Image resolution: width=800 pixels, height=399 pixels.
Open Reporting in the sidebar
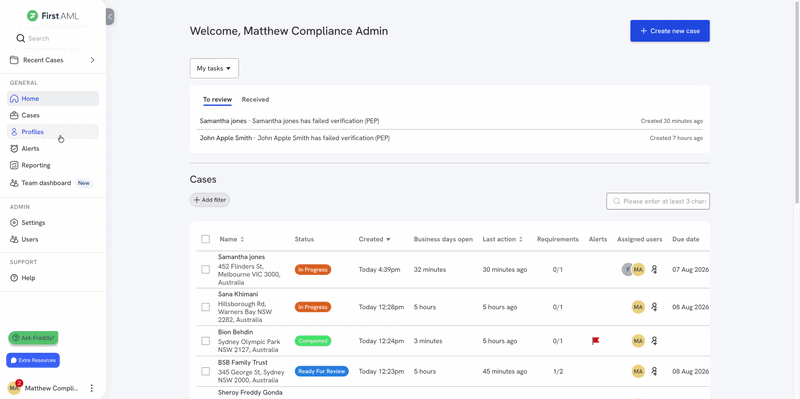point(53,165)
